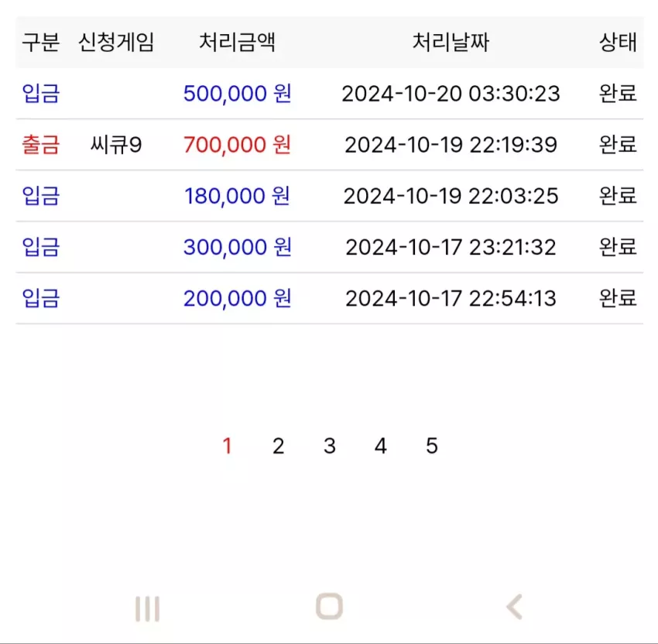Click the 상태 column header

coord(618,43)
